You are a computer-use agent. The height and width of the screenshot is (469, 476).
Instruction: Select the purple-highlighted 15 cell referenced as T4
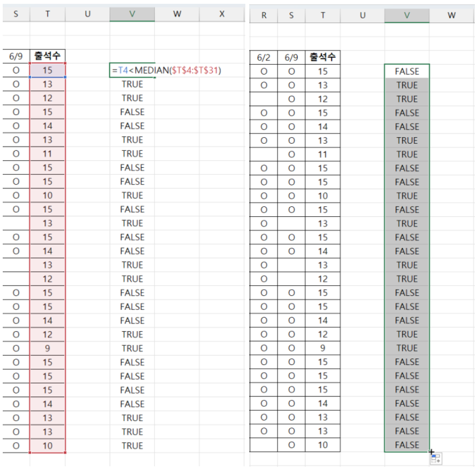point(47,70)
